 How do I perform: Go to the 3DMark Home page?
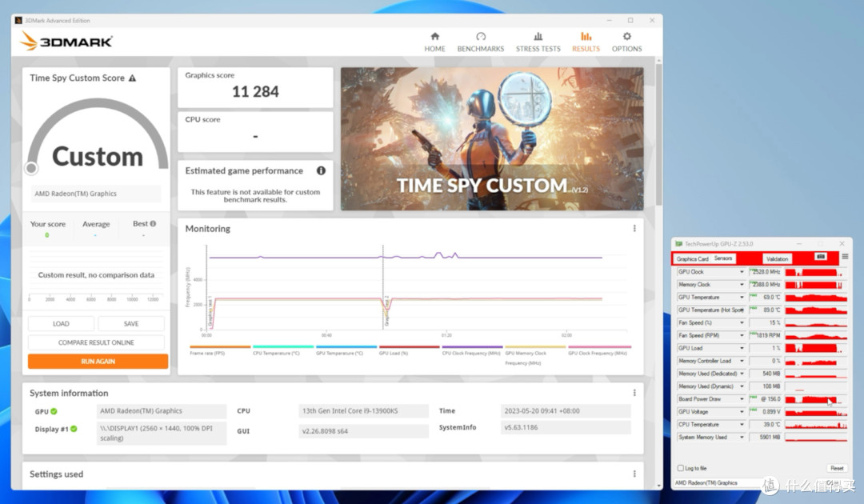pos(434,42)
